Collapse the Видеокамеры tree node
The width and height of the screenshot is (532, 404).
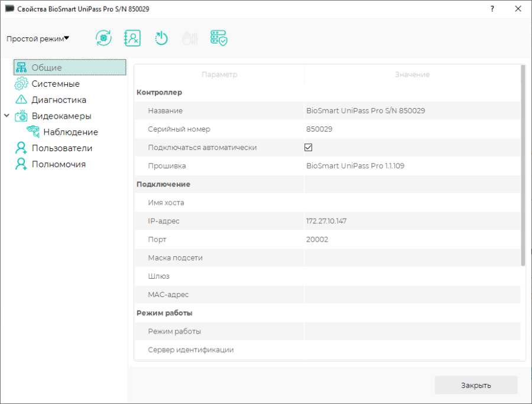(x=7, y=116)
